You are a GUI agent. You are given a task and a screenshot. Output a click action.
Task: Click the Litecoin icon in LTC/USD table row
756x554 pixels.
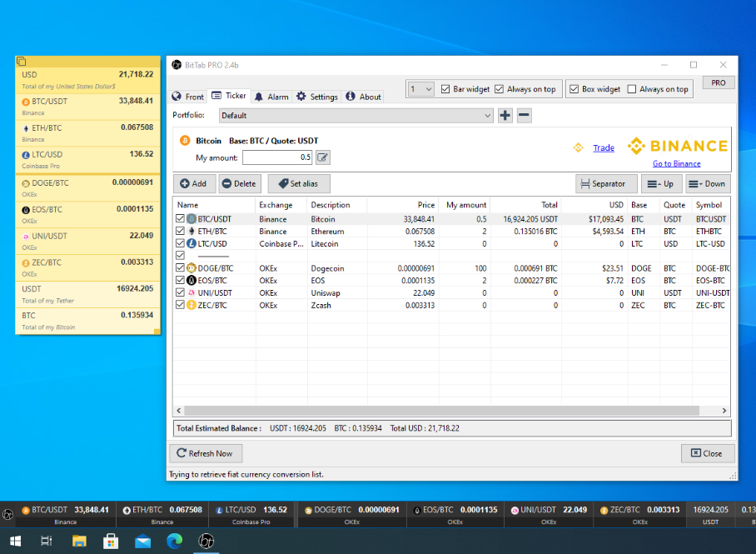point(191,244)
